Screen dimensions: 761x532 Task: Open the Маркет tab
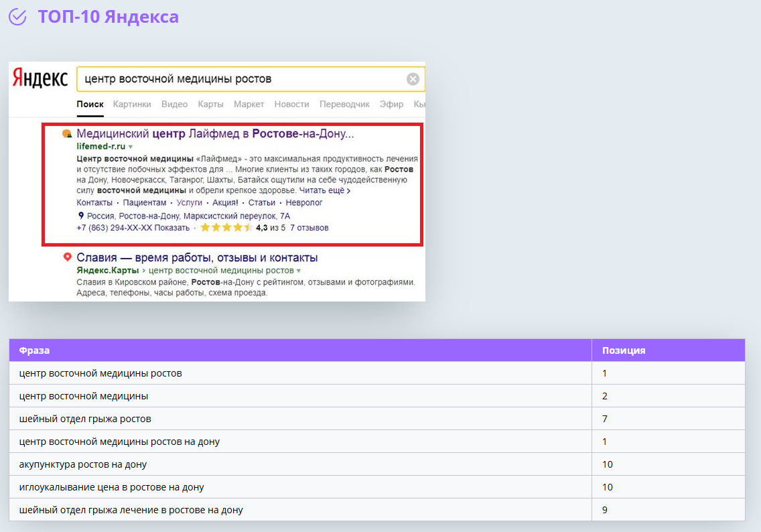(249, 104)
